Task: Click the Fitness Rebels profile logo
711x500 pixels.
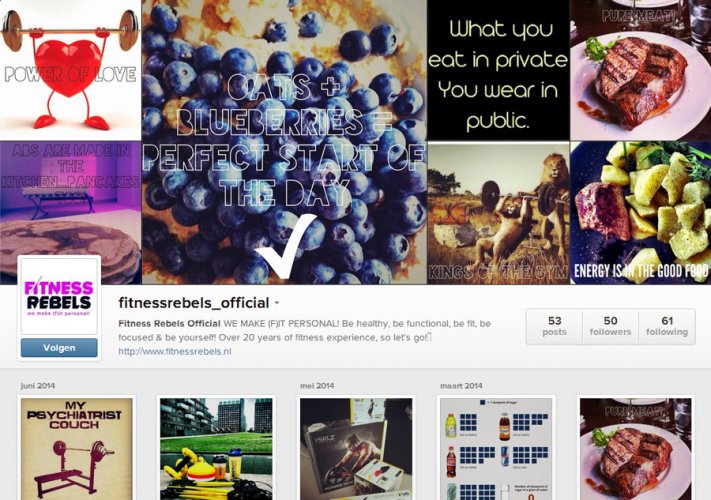Action: [59, 296]
